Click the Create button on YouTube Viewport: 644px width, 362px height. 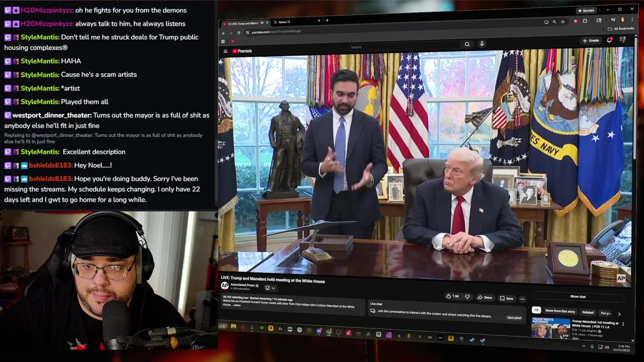591,41
